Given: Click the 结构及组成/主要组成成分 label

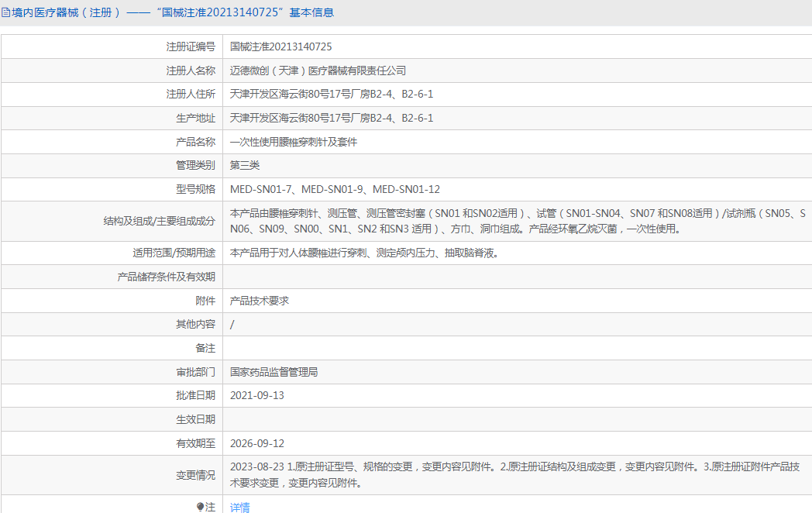Looking at the screenshot, I should (159, 222).
